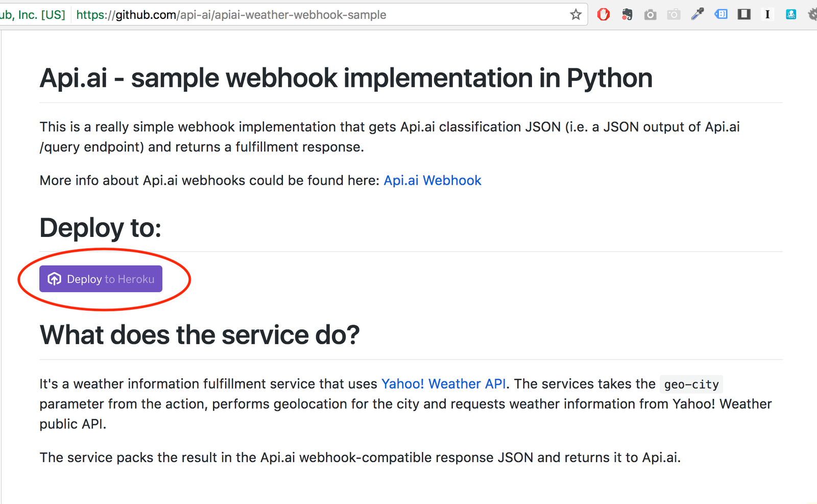Image resolution: width=817 pixels, height=504 pixels.
Task: Click the text "/query endpoint) and returns a fulfillment response."
Action: pos(202,147)
